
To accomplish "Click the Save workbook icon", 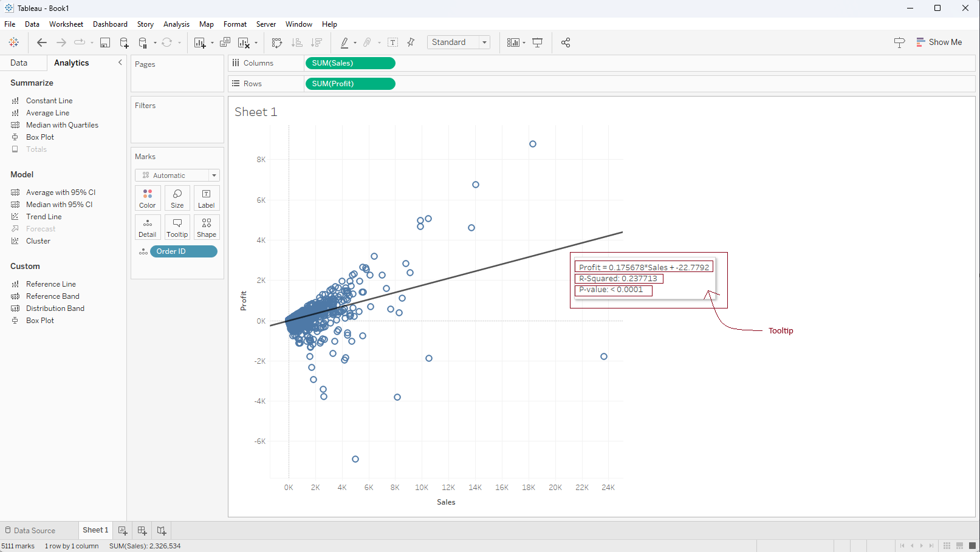I will click(105, 43).
